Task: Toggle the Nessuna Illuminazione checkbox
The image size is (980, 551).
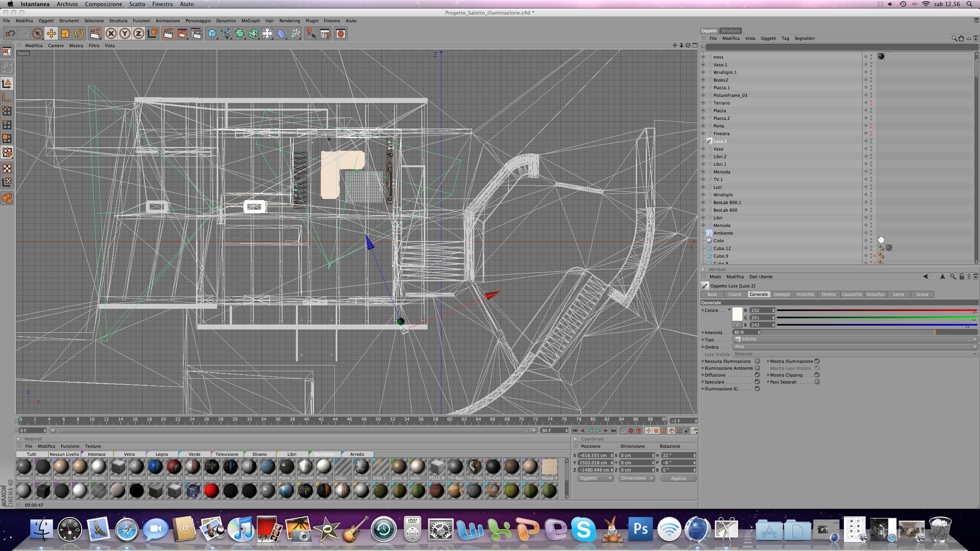Action: (757, 361)
